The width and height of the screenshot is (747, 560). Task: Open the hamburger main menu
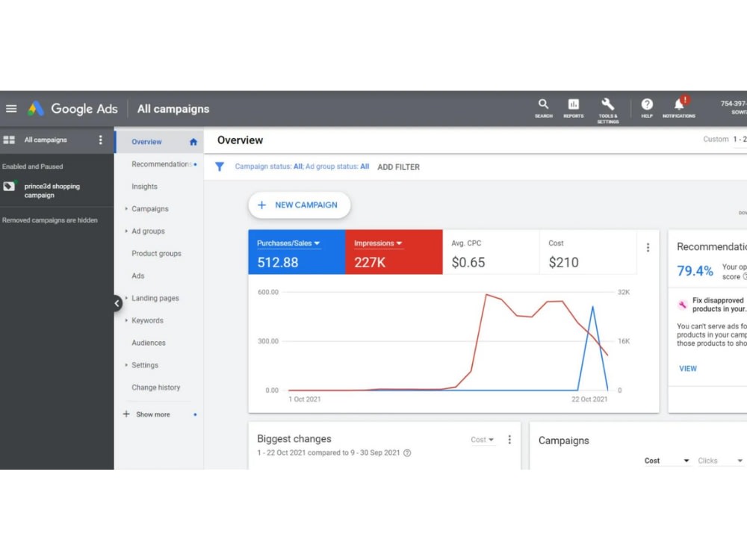pyautogui.click(x=11, y=108)
